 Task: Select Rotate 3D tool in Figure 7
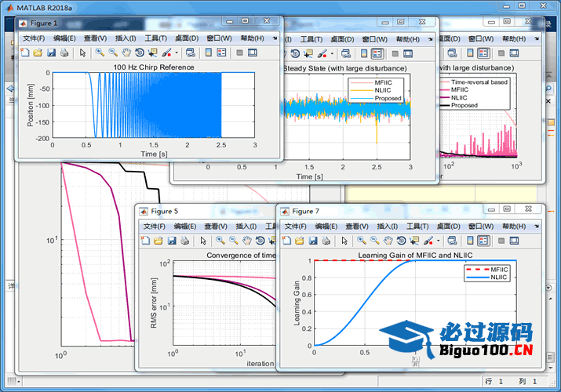(401, 241)
